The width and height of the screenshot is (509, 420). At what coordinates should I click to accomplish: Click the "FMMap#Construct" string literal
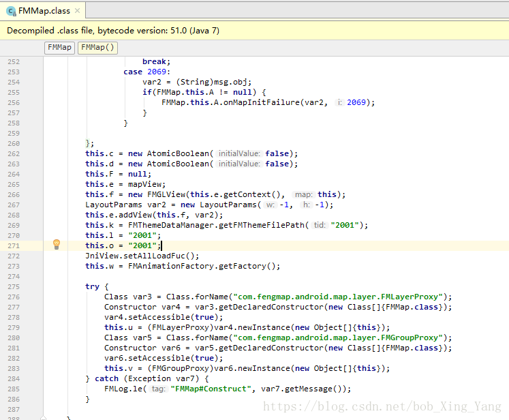pos(211,389)
